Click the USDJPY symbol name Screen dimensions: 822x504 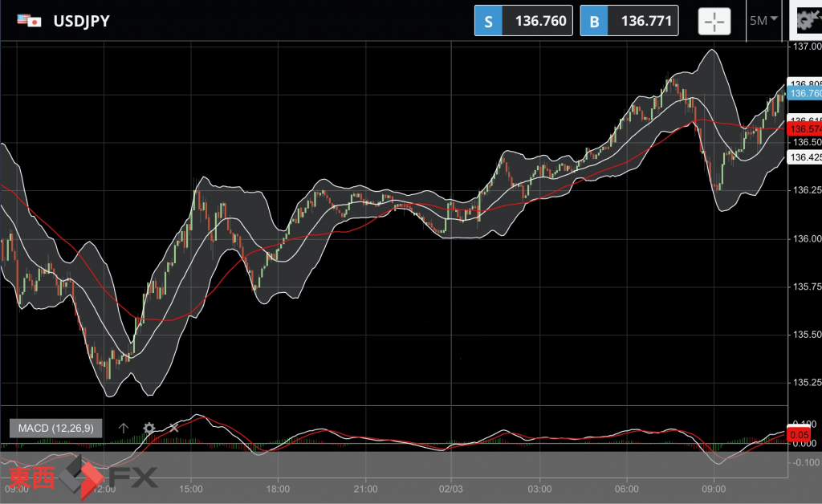[81, 21]
